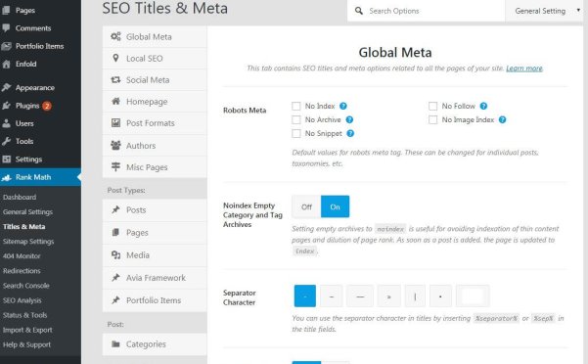Open Redirections submenu item
Viewport: 588px width, 364px height.
click(x=22, y=271)
